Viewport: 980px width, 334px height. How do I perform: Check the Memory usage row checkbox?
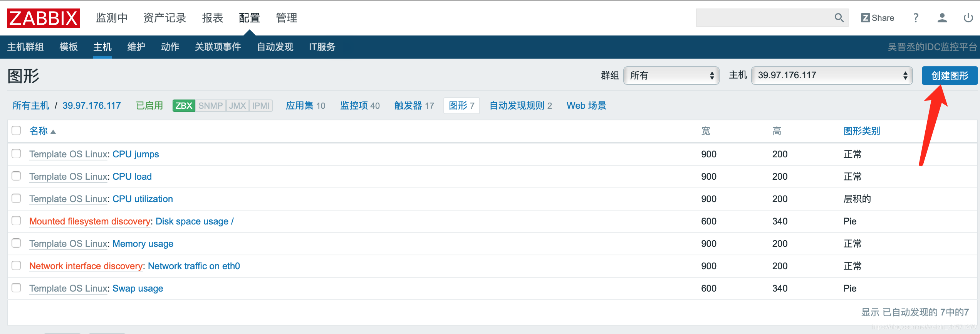[16, 243]
